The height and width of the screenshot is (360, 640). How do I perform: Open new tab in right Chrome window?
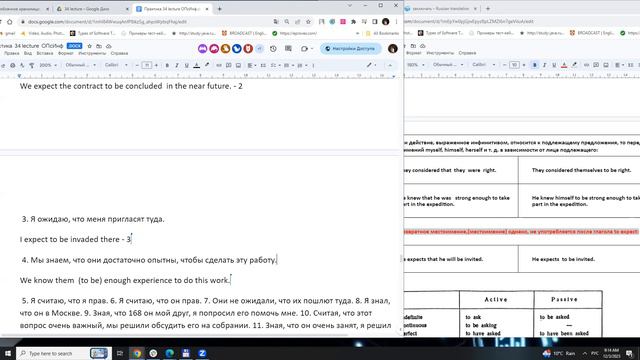coord(488,9)
